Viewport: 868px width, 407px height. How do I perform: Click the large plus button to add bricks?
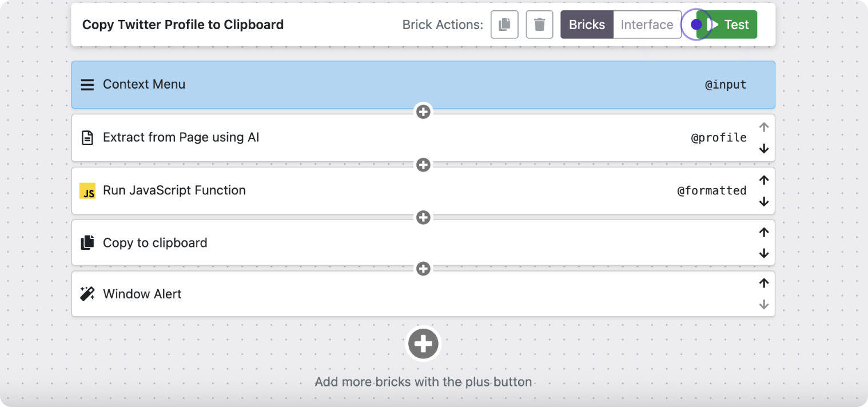pos(423,344)
